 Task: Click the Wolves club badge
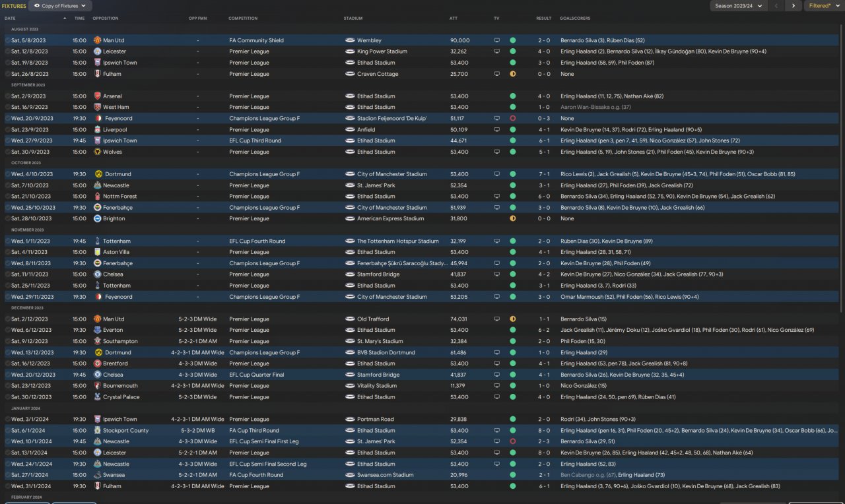[x=98, y=152]
